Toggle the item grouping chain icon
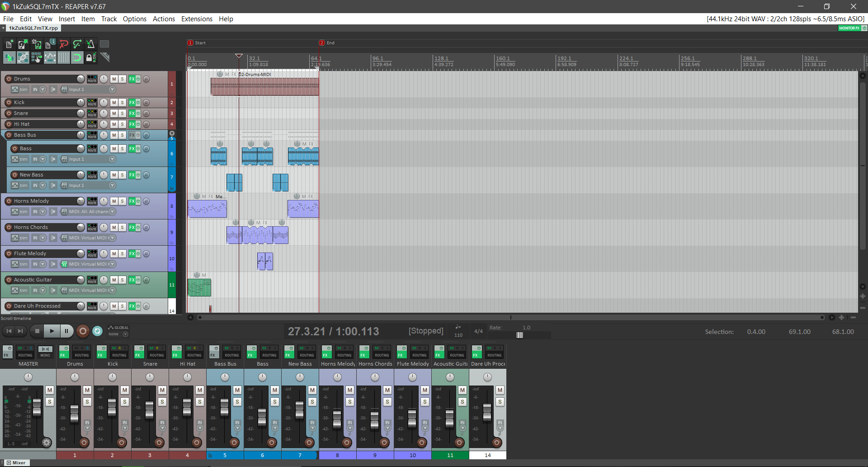868x467 pixels. click(x=23, y=57)
